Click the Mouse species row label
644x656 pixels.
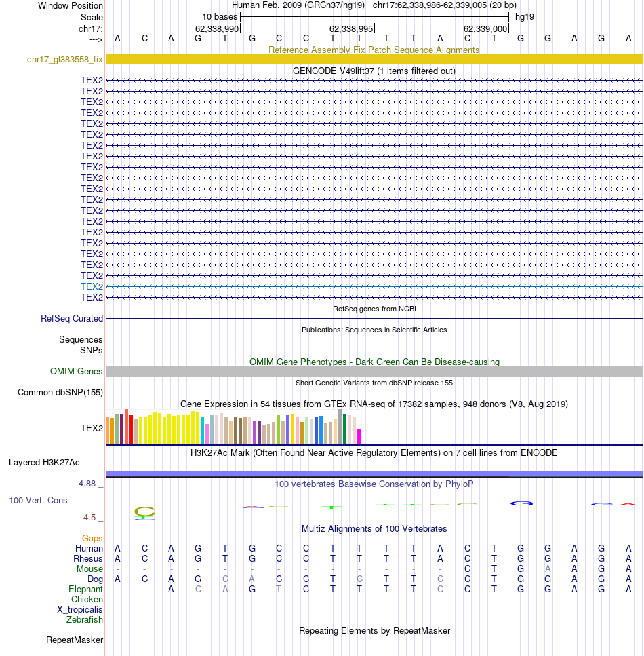click(89, 569)
